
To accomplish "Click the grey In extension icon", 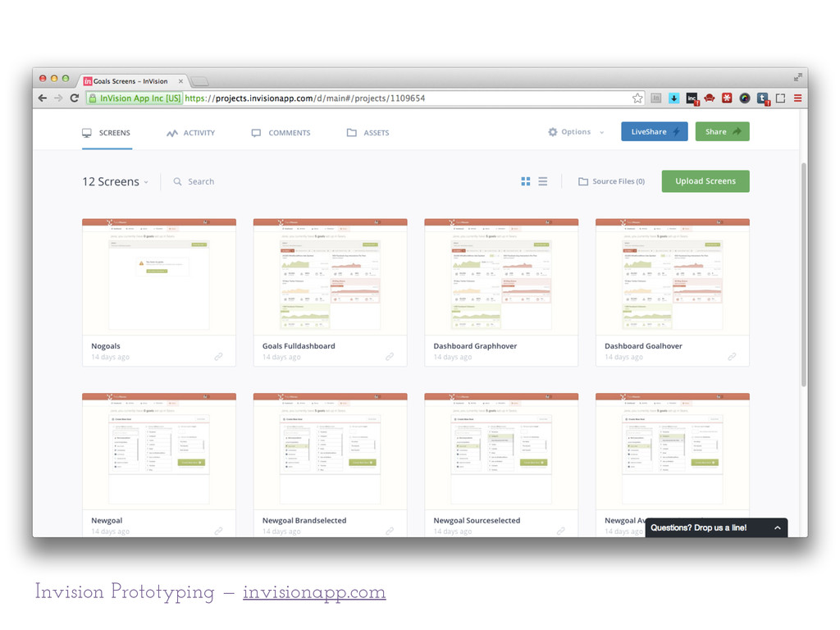I will tap(655, 98).
